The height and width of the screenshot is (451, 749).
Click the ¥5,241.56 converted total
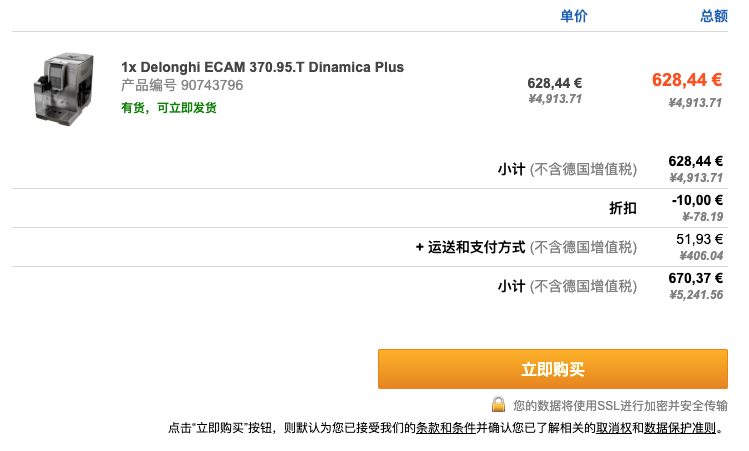click(x=696, y=295)
